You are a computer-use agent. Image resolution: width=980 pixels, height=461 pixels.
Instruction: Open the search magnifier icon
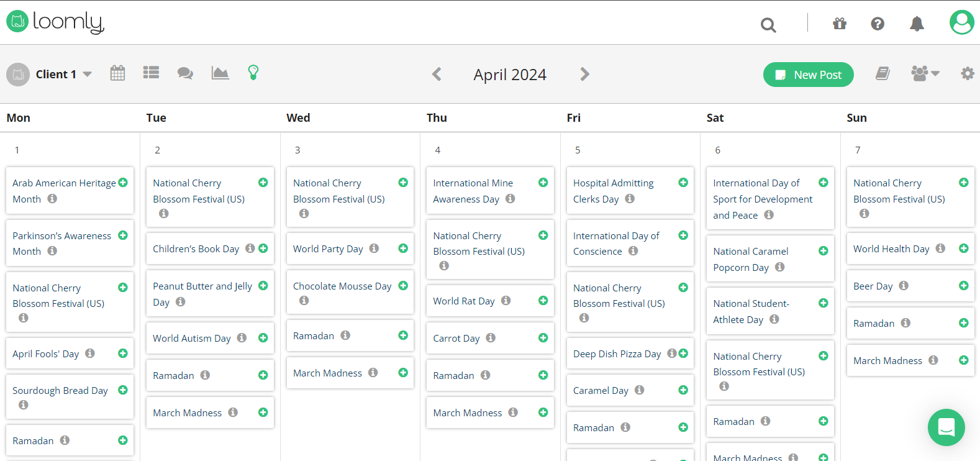click(x=768, y=25)
